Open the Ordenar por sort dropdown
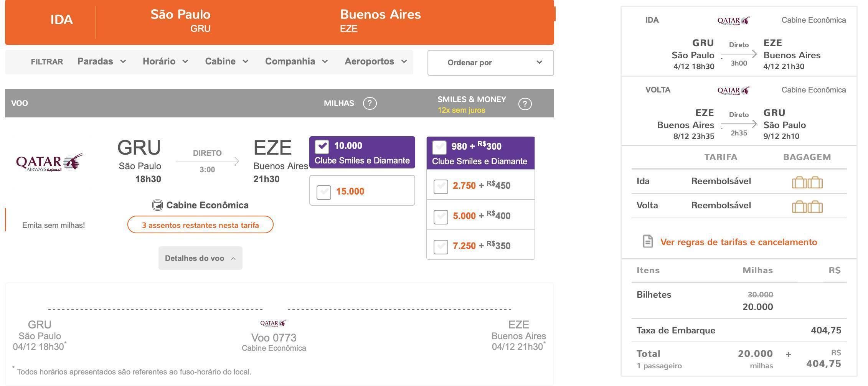This screenshot has height=386, width=868. tap(490, 63)
